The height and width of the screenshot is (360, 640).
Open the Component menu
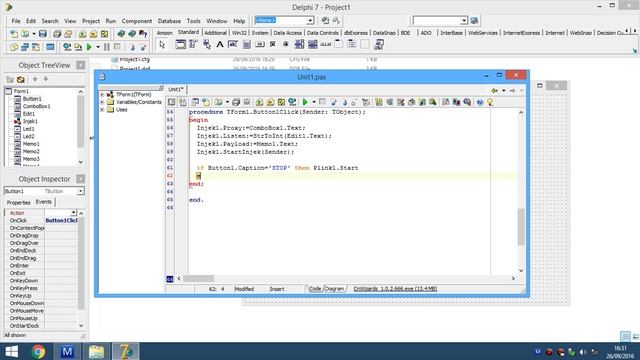[x=137, y=21]
